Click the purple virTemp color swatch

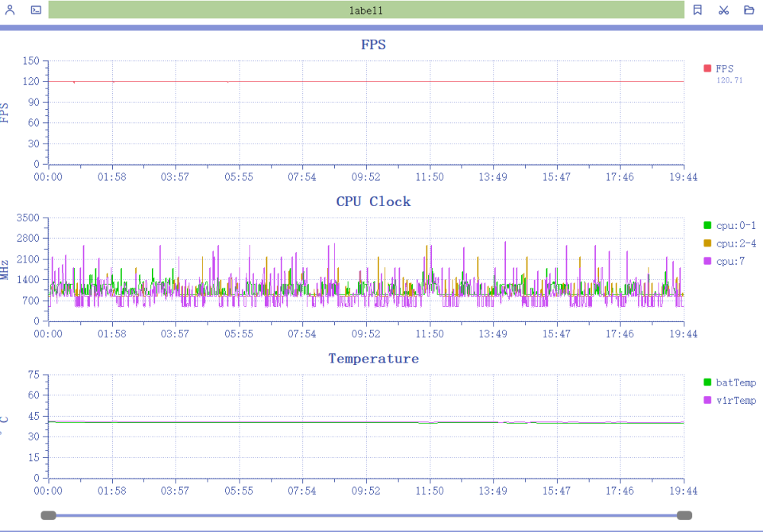pyautogui.click(x=707, y=400)
